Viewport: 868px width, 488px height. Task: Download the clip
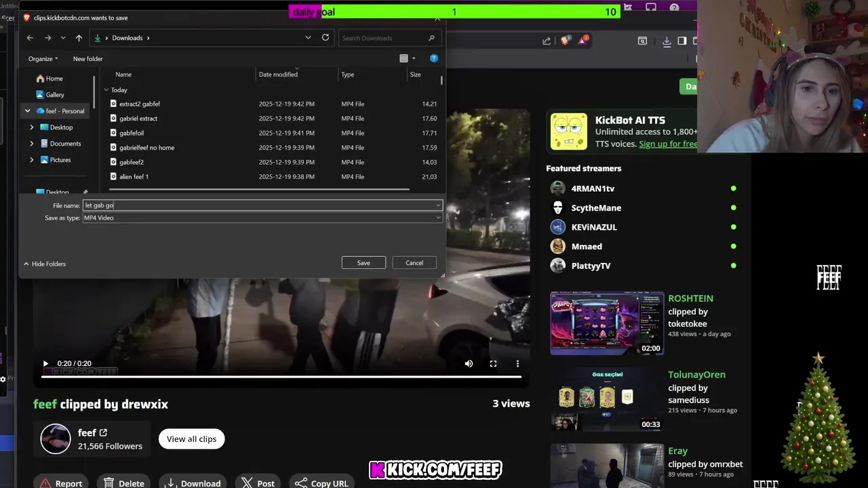click(194, 482)
